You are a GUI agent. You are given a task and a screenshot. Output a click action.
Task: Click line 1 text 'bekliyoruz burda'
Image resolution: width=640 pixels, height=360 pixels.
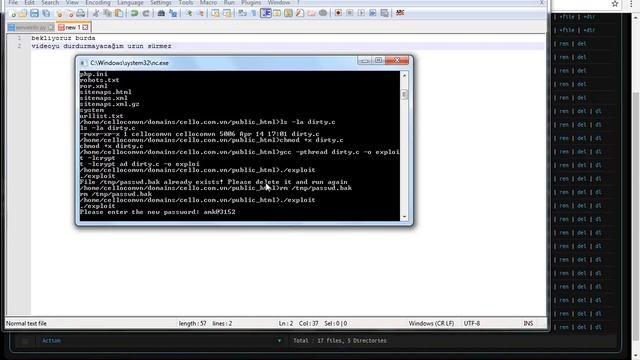click(63, 38)
